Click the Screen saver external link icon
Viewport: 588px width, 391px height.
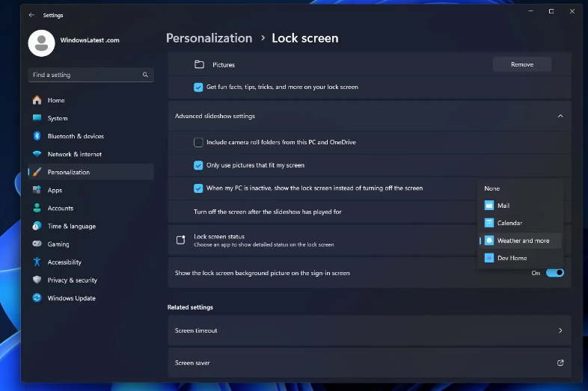[560, 363]
